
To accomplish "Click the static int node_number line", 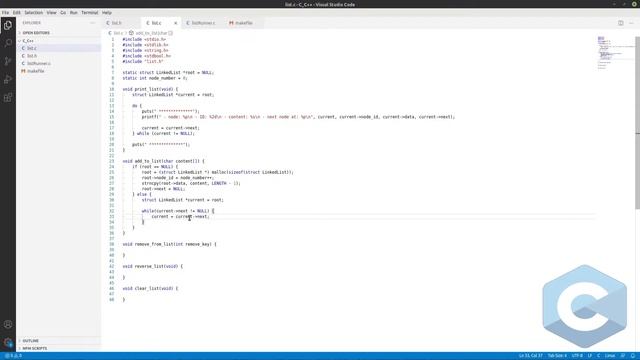I will [155, 78].
